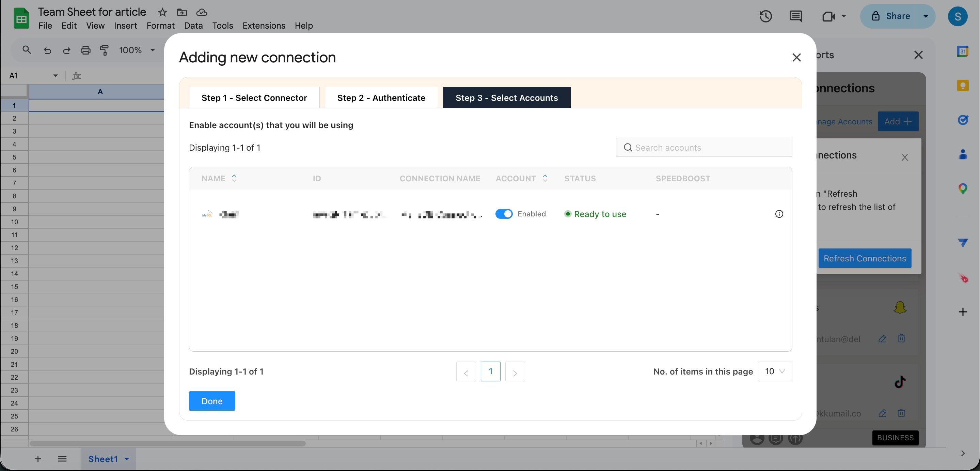This screenshot has width=980, height=471.
Task: Open version history clock icon
Action: coord(765,16)
